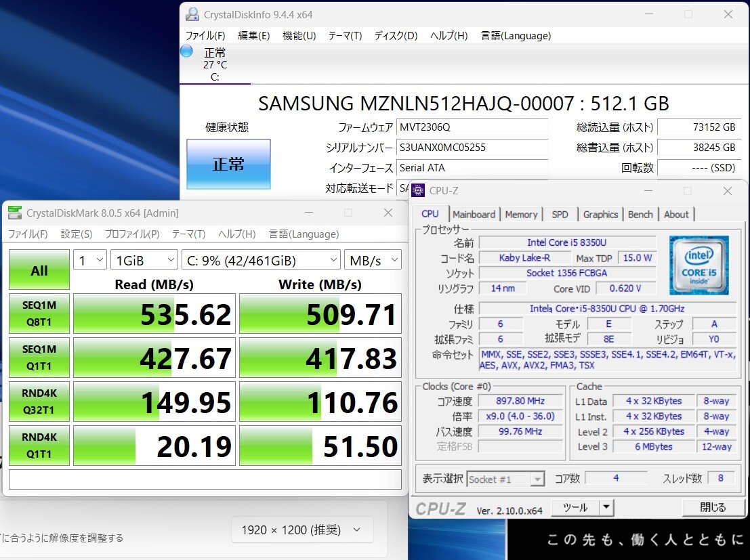Start the SEQ1M Q1T1 benchmark test
The image size is (750, 560).
point(39,358)
